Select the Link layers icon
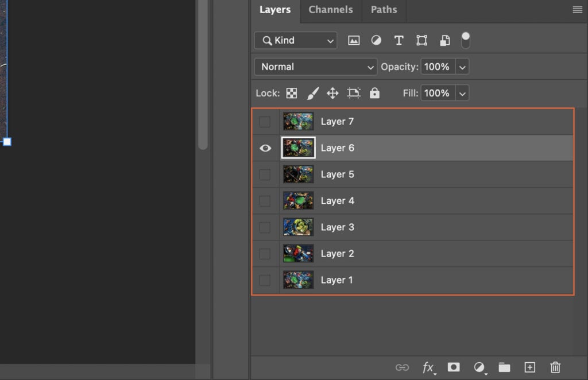Screen dimensions: 588x380 pos(403,367)
